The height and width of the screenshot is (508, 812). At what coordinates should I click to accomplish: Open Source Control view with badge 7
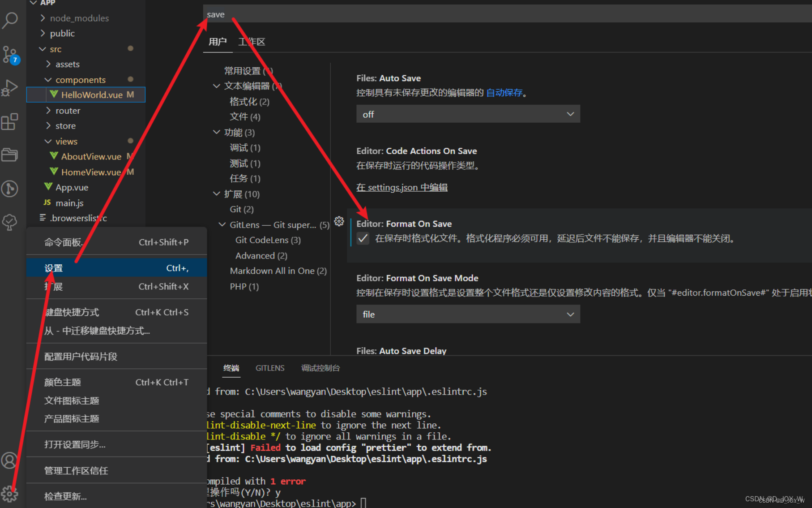(x=10, y=55)
